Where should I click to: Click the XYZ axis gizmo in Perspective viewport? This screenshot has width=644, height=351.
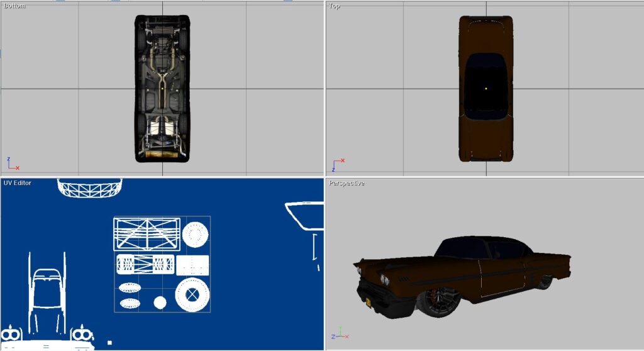point(338,333)
